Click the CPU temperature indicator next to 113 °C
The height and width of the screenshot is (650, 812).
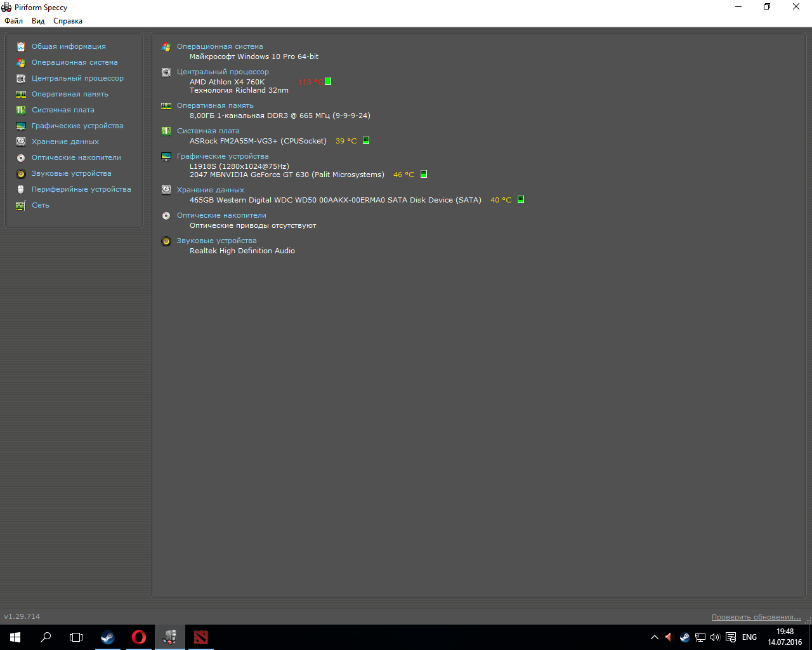[328, 81]
